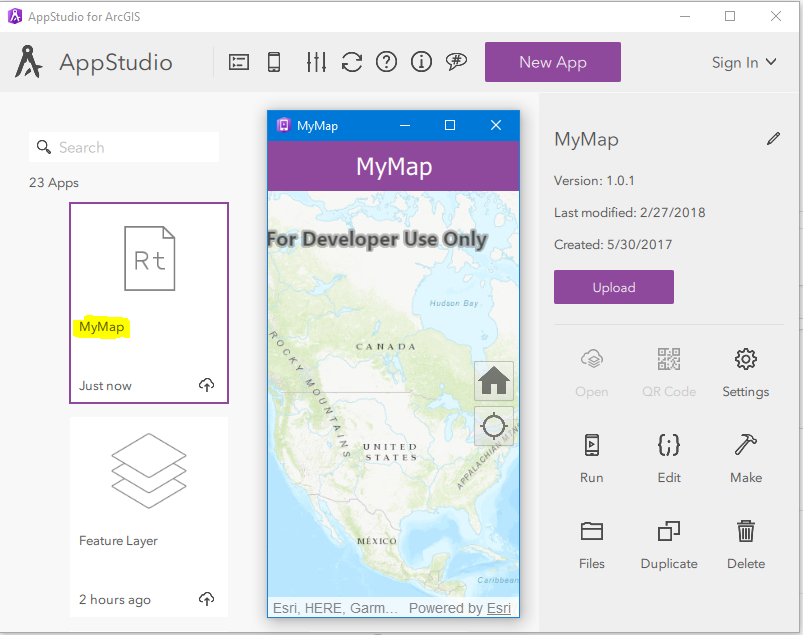The height and width of the screenshot is (635, 803).
Task: Minimize the MyMap preview window
Action: click(405, 125)
